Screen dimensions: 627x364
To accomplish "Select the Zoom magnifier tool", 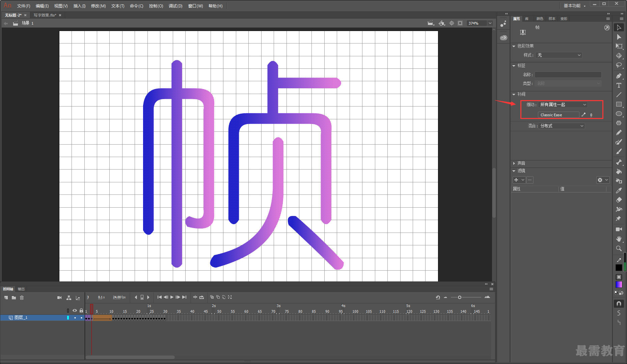I will tap(619, 248).
